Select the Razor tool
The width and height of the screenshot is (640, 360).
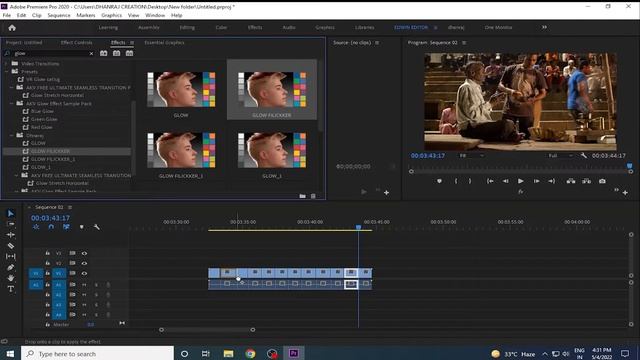[x=11, y=246]
